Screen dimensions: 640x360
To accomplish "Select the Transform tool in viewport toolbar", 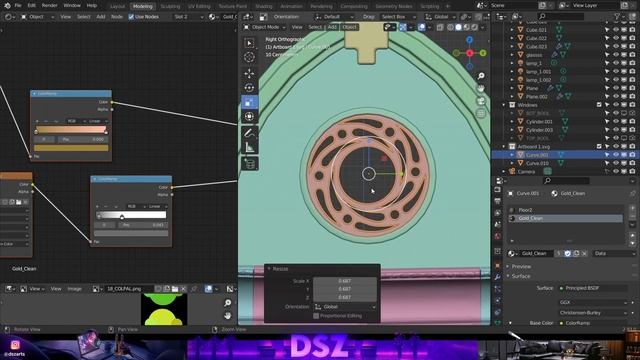I will pos(249,117).
